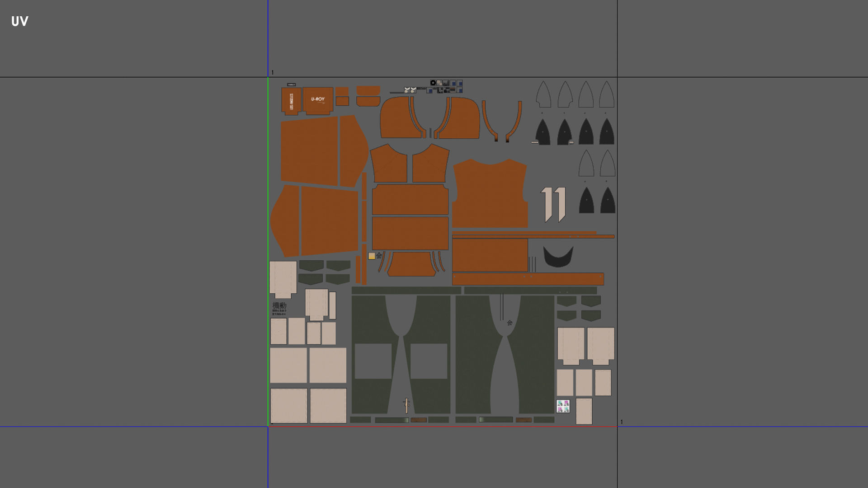The height and width of the screenshot is (488, 868).
Task: Click the long orange strip above green waistbands
Action: [528, 279]
